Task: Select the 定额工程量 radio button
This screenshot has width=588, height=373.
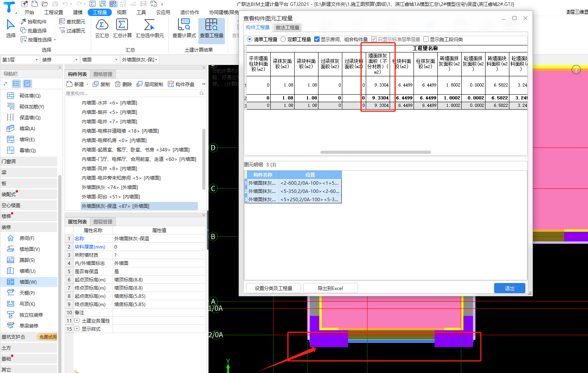Action: pyautogui.click(x=283, y=39)
